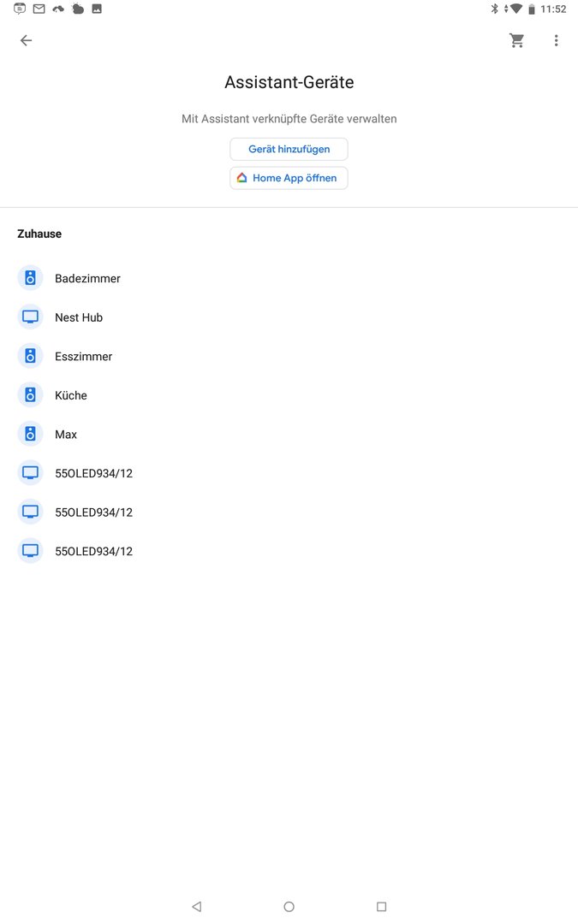Tap the battery icon in status bar
The height and width of the screenshot is (924, 578).
coord(532,9)
